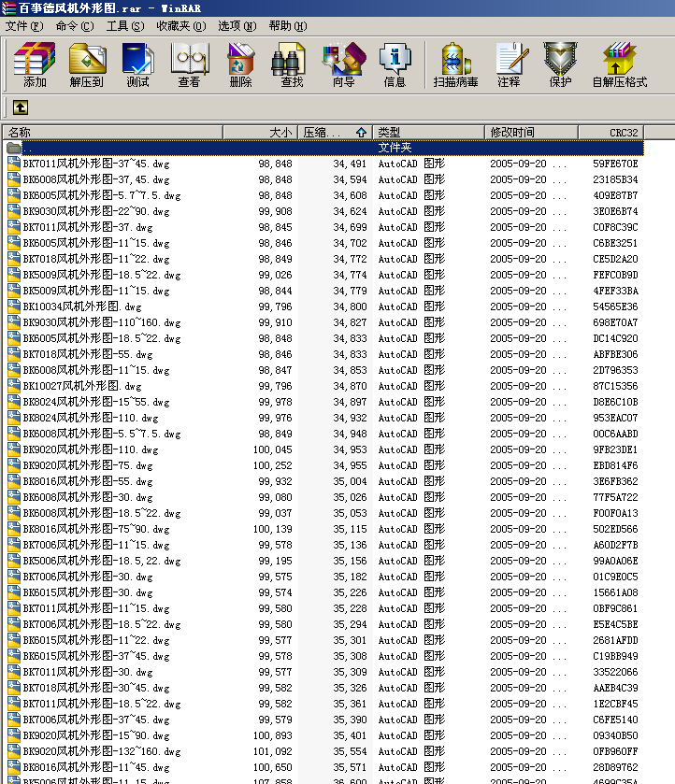Open the 信息 (Info) icon

pyautogui.click(x=395, y=65)
